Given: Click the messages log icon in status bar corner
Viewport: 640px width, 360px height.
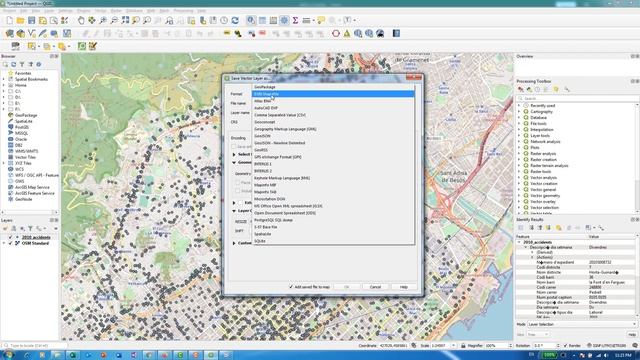Looking at the screenshot, I should point(635,346).
